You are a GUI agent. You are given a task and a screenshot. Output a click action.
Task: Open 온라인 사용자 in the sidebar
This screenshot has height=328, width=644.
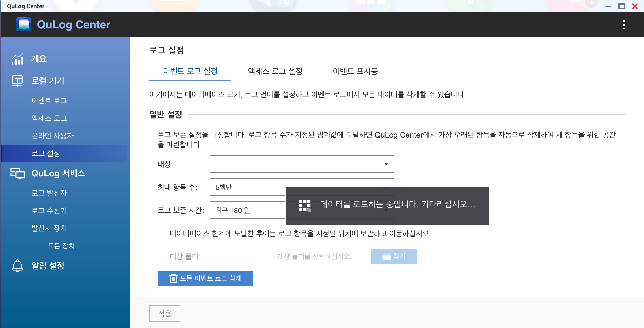[x=52, y=136]
